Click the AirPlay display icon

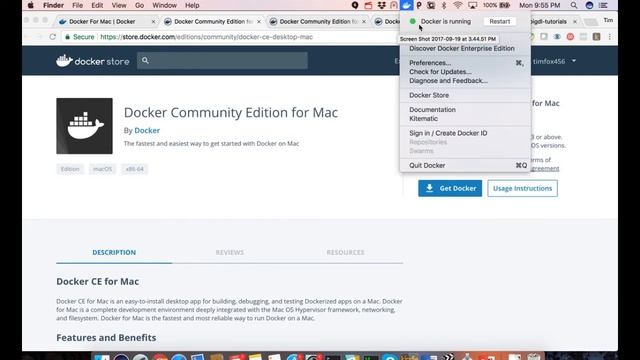point(472,5)
